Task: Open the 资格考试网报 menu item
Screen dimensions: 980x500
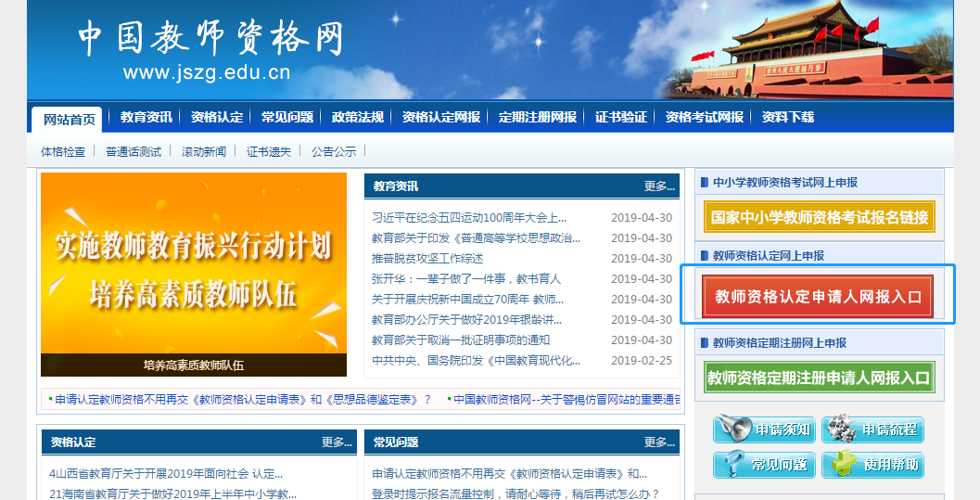Action: pyautogui.click(x=705, y=117)
